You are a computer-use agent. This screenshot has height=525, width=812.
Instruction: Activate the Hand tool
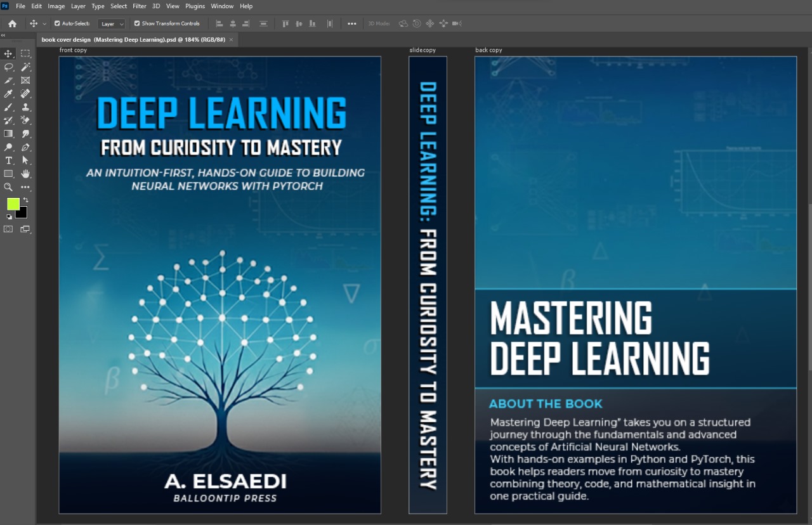pyautogui.click(x=25, y=174)
